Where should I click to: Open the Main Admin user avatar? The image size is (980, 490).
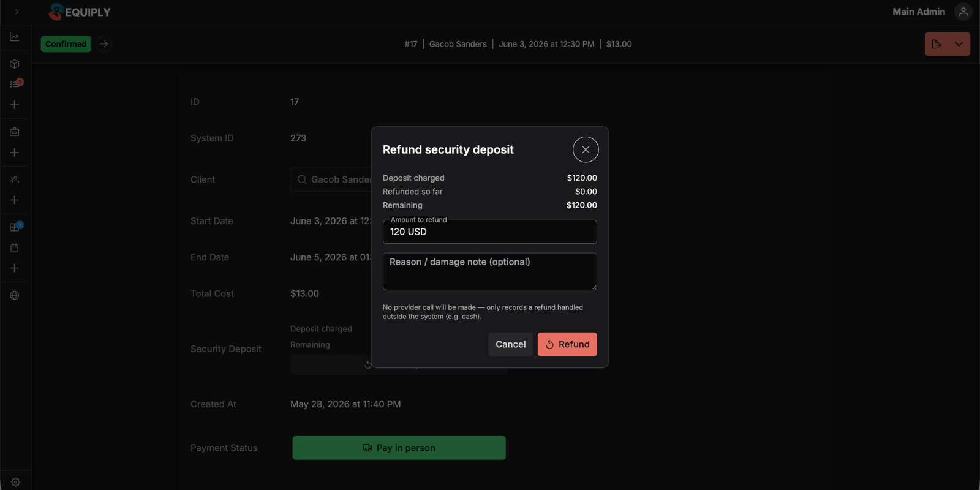963,12
